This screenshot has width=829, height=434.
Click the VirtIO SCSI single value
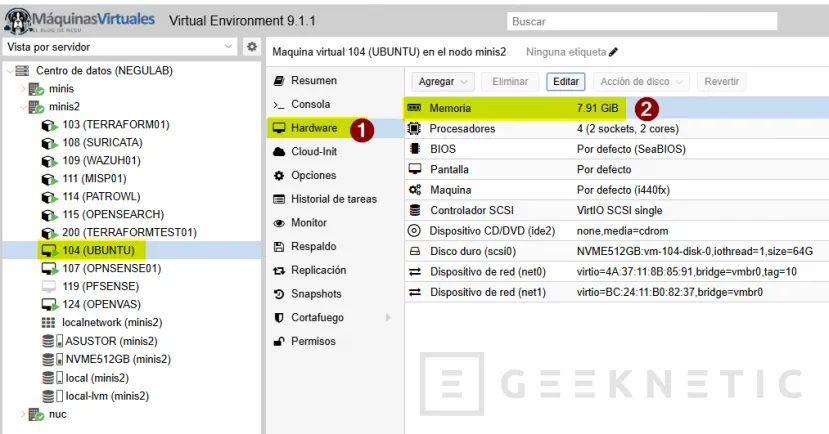point(619,210)
